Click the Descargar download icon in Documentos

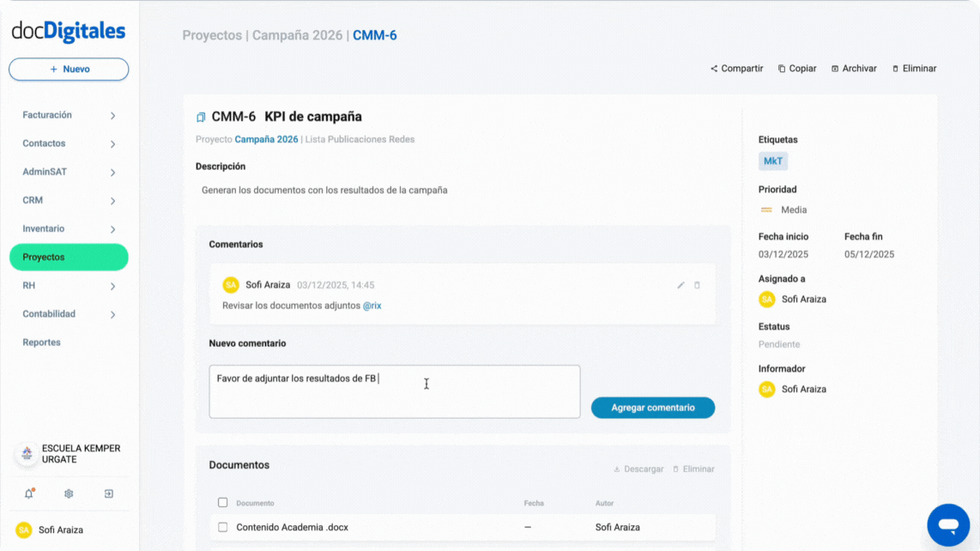[617, 469]
